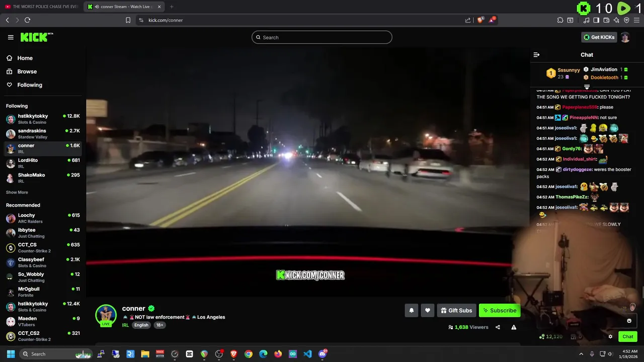644x362 pixels.
Task: Click the Brave Rewards triangle icon
Action: [492, 20]
